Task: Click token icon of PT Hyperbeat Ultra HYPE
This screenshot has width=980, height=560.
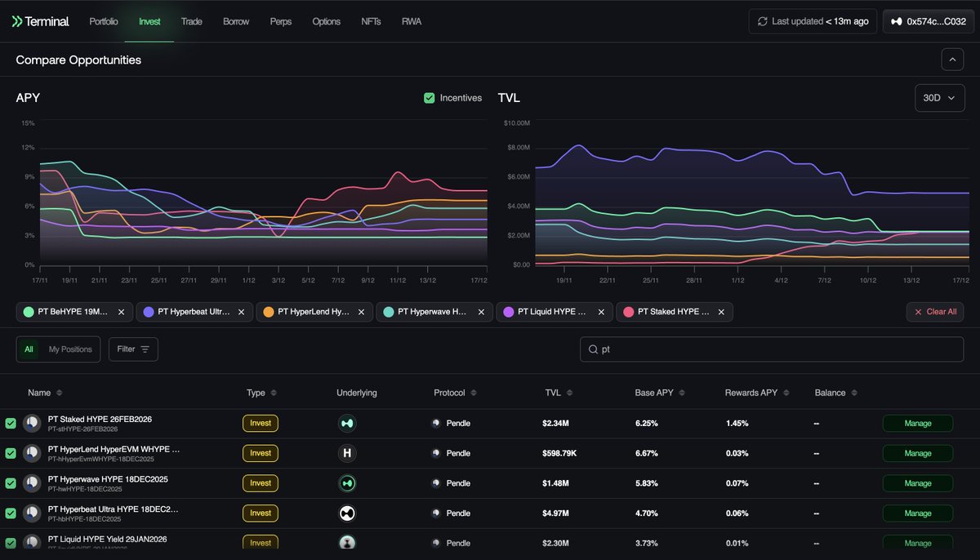Action: pos(32,513)
